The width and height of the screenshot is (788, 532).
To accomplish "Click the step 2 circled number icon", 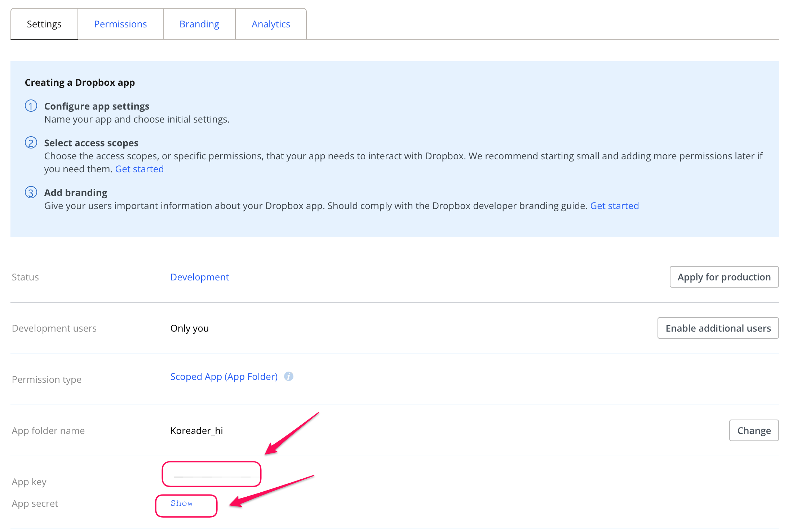I will [31, 143].
